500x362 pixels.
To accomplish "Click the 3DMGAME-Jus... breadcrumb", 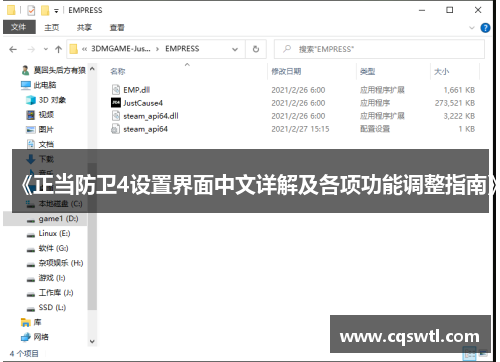I will pyautogui.click(x=121, y=49).
